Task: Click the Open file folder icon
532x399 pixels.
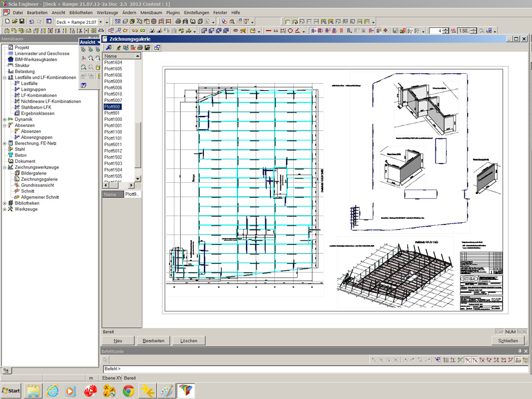Action: (14, 22)
